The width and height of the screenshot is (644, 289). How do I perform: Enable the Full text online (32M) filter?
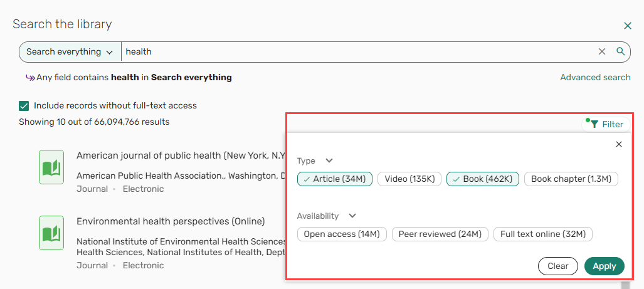tap(542, 234)
